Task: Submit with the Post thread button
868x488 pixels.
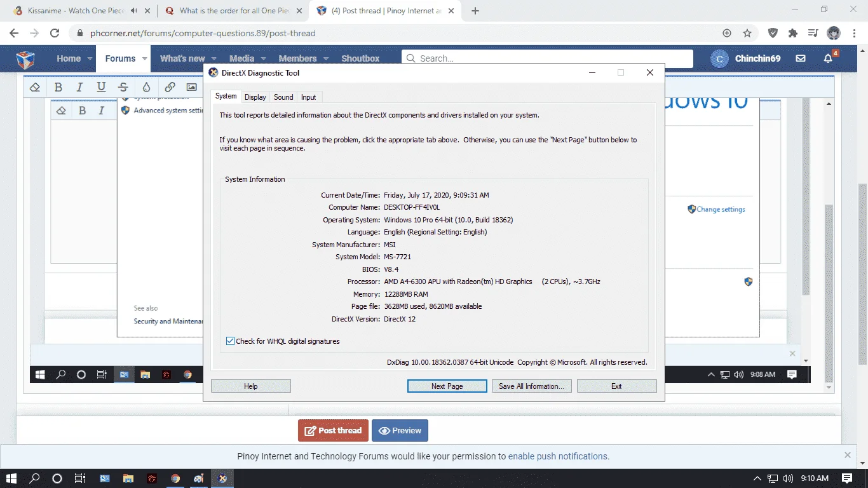Action: [333, 430]
